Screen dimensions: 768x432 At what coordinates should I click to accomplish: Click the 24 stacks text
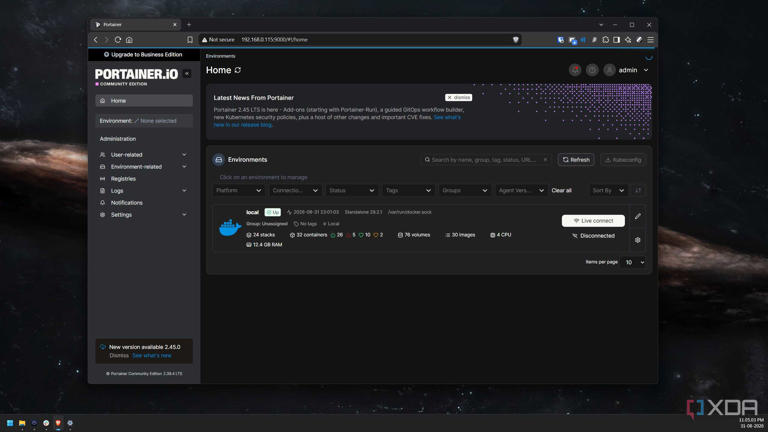coord(264,235)
